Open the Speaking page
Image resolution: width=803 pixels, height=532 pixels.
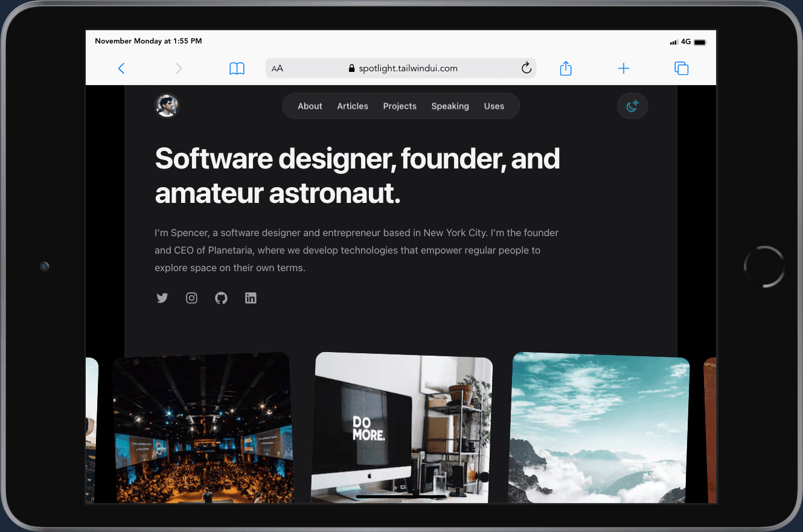click(x=450, y=106)
